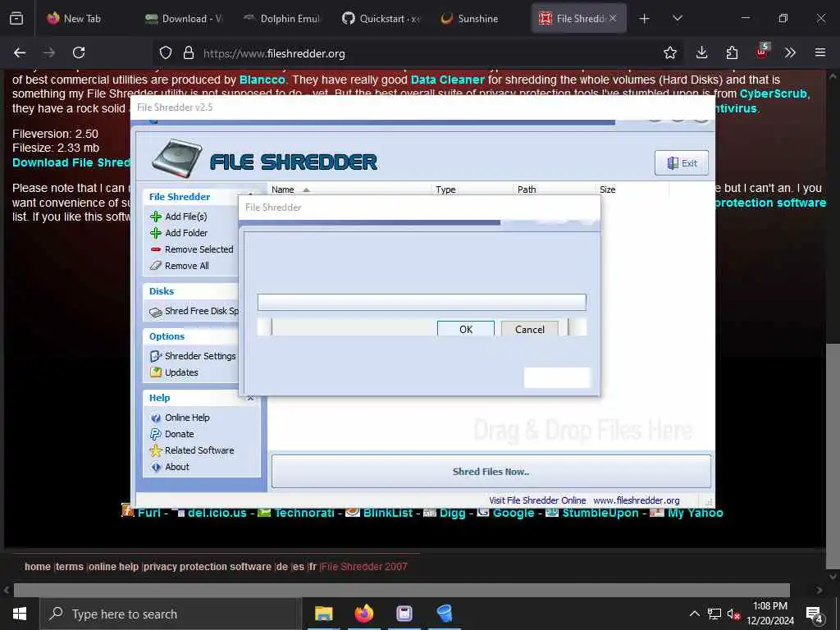Screen dimensions: 840x630
Task: Show more toolbar tools overflow chevron
Action: [x=790, y=52]
